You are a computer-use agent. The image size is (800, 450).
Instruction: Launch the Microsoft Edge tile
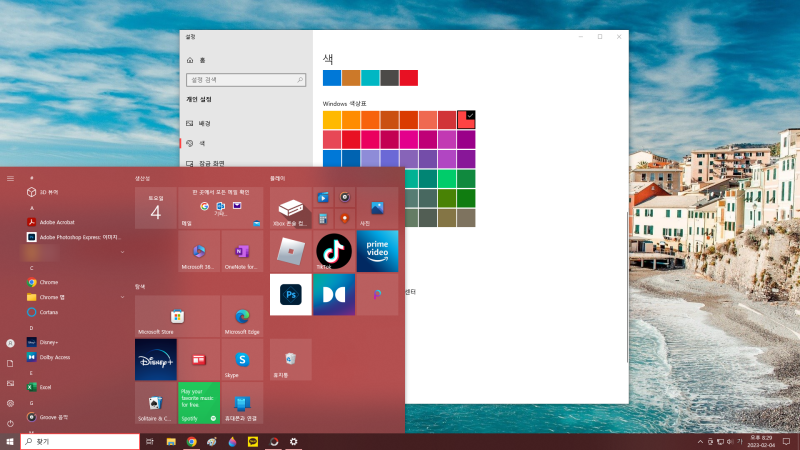pyautogui.click(x=242, y=316)
